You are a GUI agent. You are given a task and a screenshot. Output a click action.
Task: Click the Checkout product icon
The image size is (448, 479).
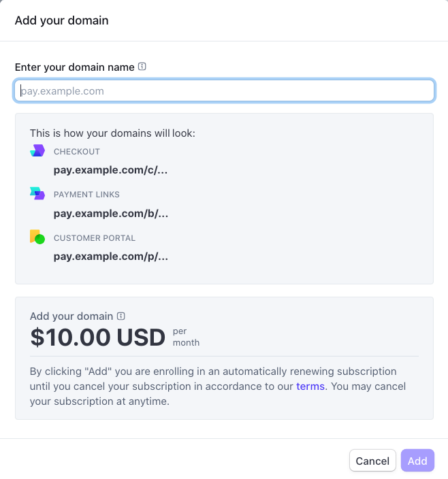tap(37, 151)
